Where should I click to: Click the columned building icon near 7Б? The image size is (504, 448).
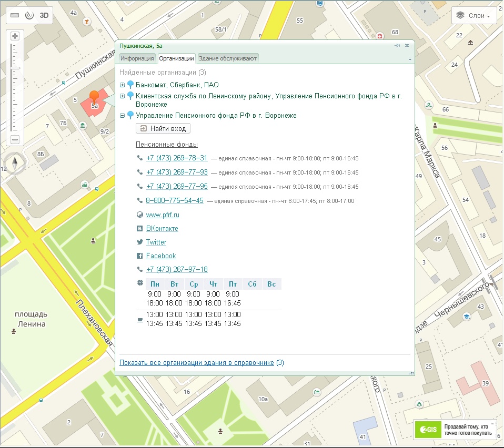click(83, 126)
